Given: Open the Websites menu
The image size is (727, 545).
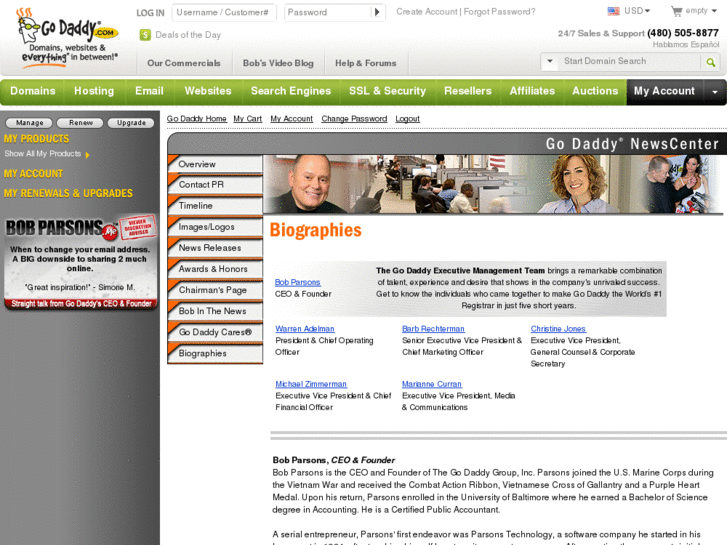Looking at the screenshot, I should click(x=208, y=91).
